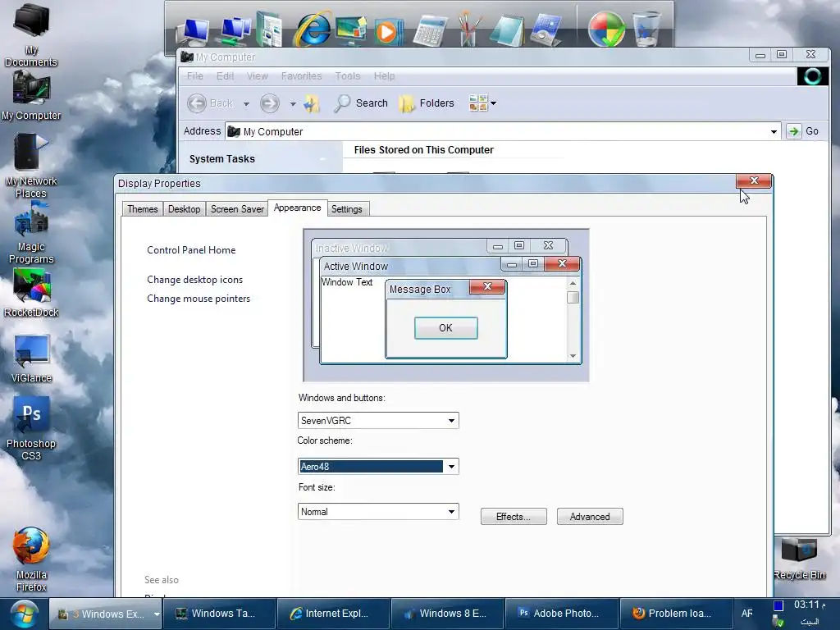Switch to the Themes tab
Image resolution: width=840 pixels, height=630 pixels.
(143, 209)
